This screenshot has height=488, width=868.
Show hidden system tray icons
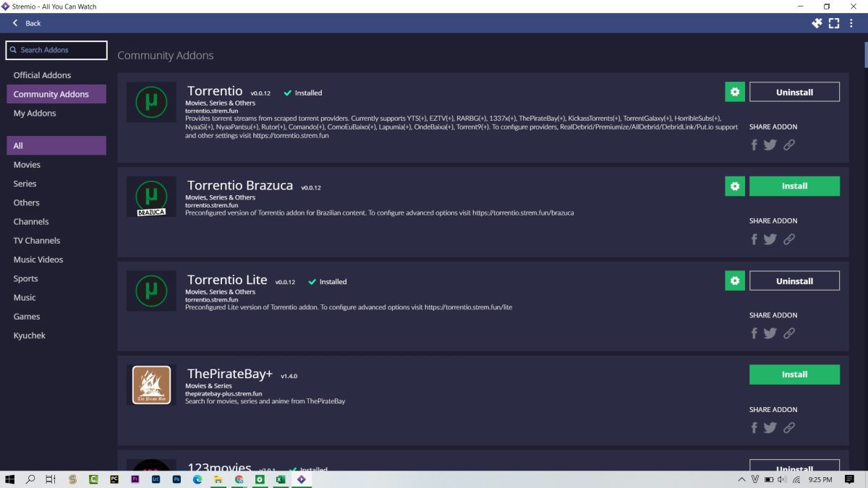click(741, 479)
